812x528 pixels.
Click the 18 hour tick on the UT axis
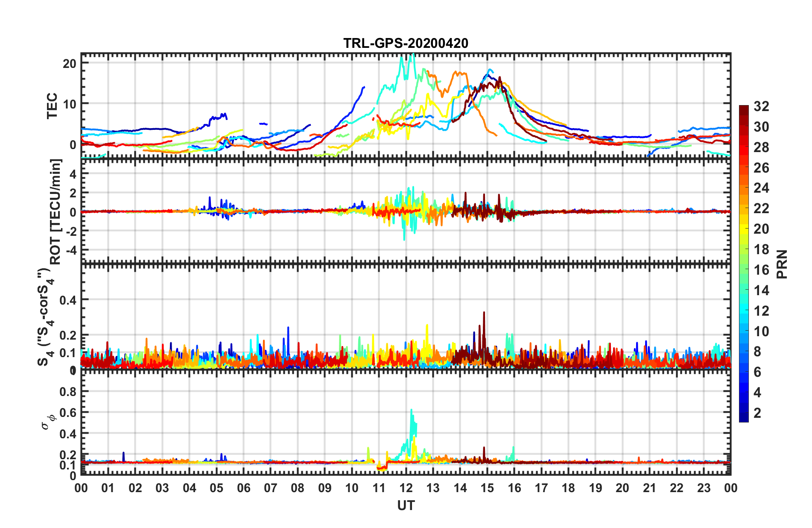click(568, 488)
